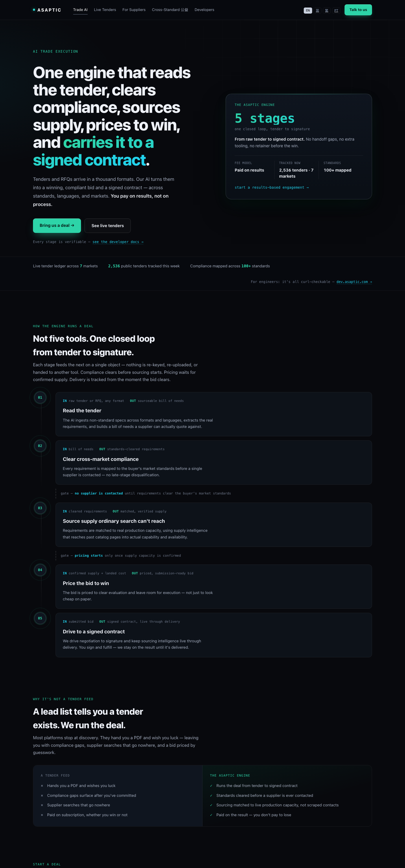Switch language to PT
The width and height of the screenshot is (405, 868).
click(336, 10)
